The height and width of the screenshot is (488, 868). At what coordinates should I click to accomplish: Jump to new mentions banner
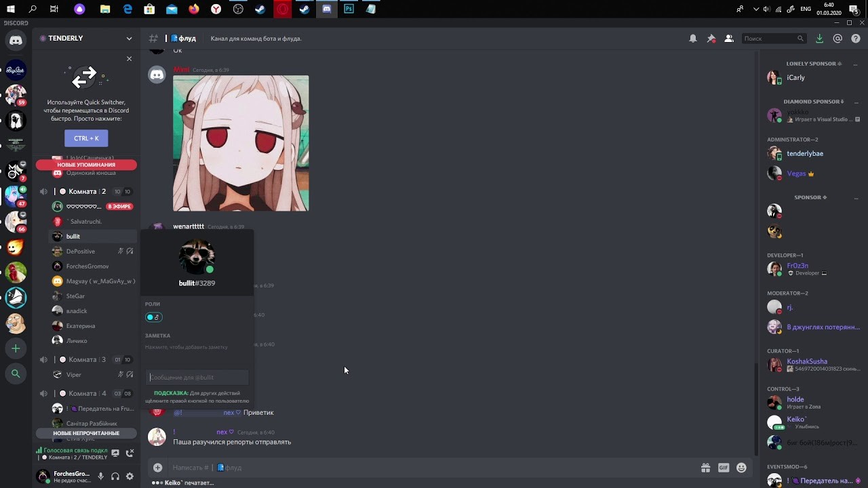click(x=86, y=165)
